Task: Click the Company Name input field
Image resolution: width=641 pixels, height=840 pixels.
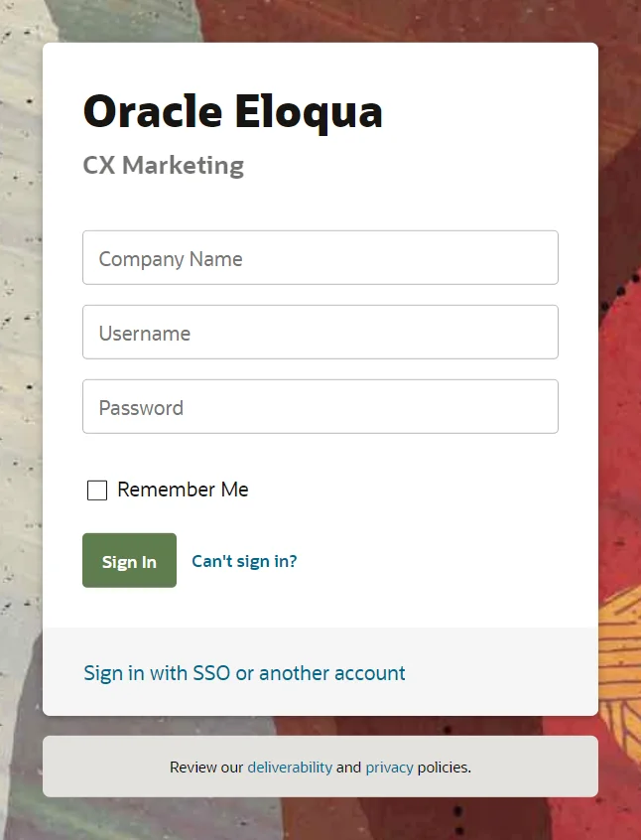Action: (320, 258)
